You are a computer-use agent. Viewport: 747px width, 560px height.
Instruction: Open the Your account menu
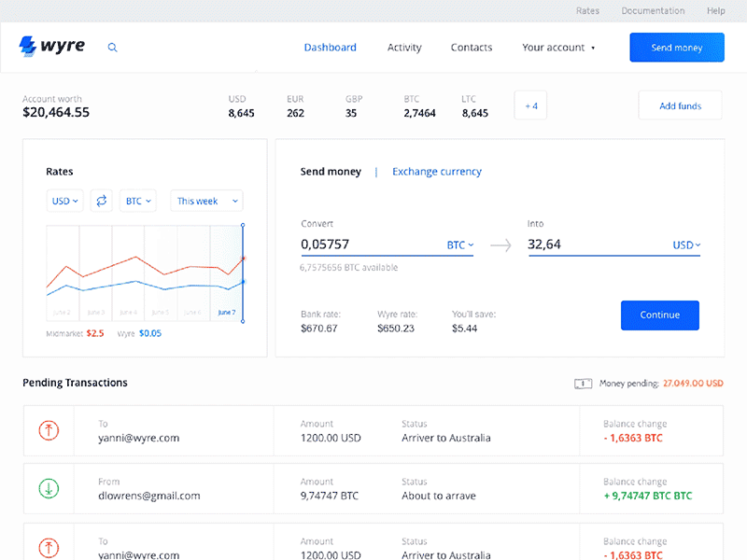[x=558, y=48]
